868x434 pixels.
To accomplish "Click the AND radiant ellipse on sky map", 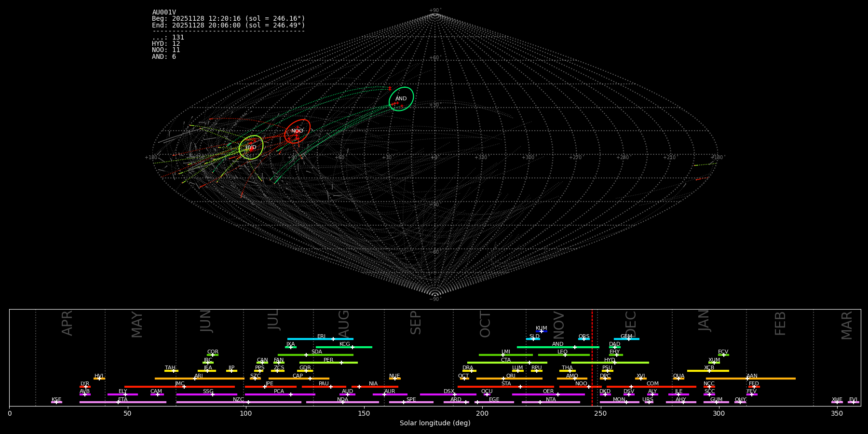I will 401,99.
